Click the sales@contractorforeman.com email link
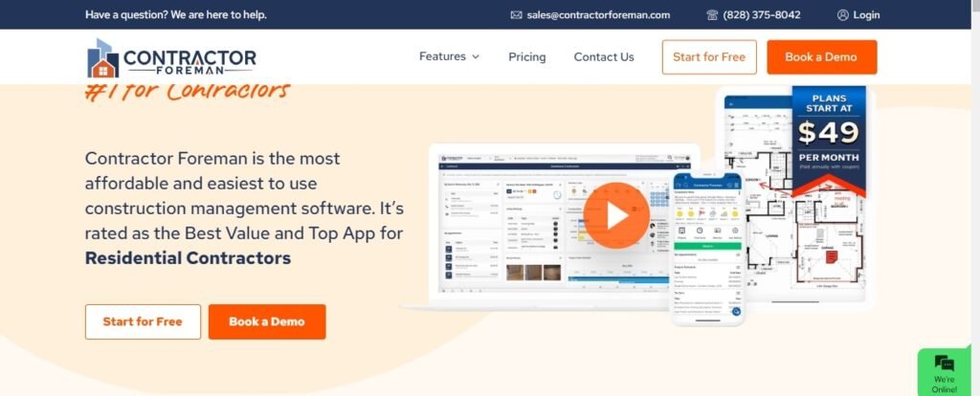The image size is (980, 396). [x=598, y=15]
